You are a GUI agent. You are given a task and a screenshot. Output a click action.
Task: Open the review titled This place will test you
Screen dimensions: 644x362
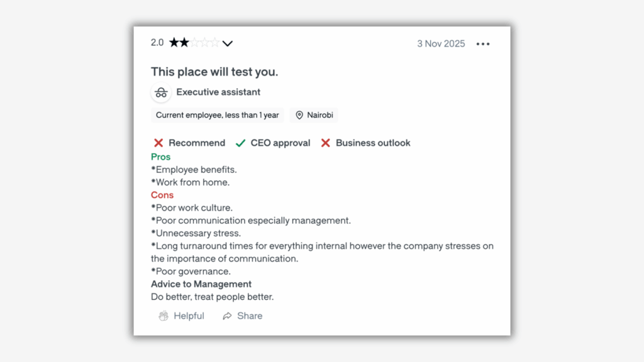[214, 72]
